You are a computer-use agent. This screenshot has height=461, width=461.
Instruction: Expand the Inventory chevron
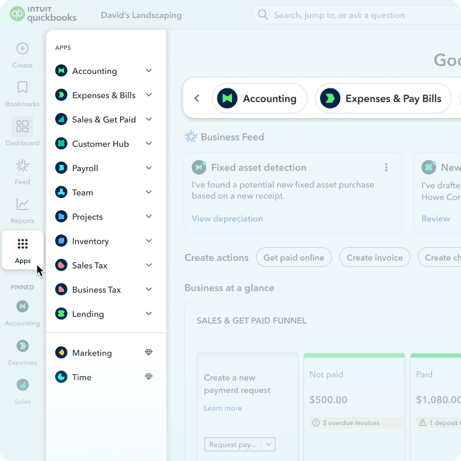coord(149,241)
